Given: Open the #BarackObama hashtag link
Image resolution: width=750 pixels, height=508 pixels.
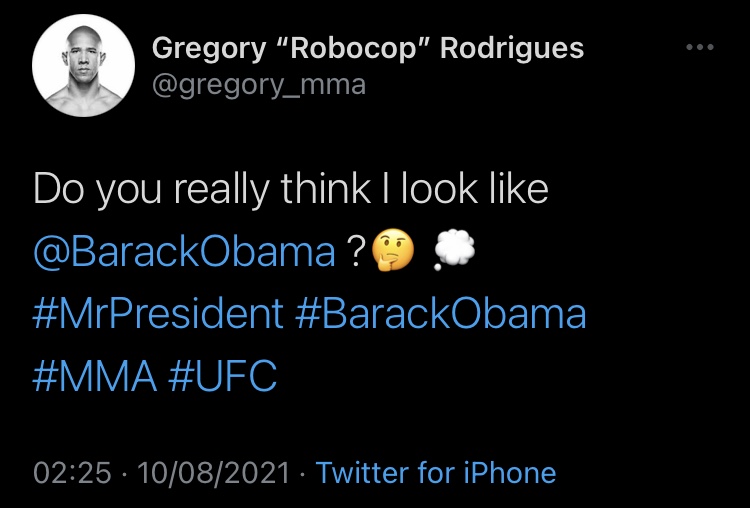Looking at the screenshot, I should 441,314.
